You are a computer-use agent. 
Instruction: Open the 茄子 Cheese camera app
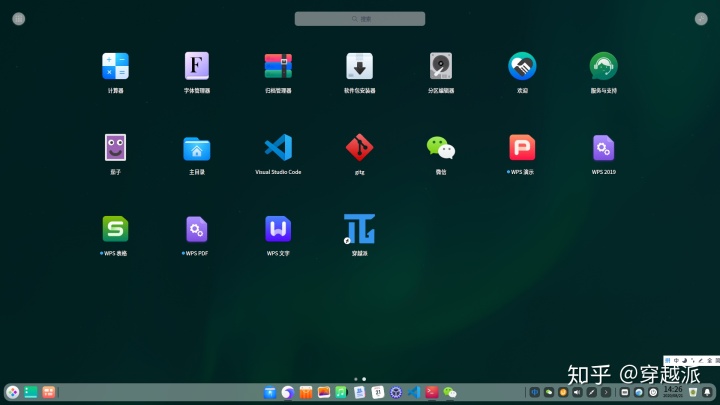point(115,147)
